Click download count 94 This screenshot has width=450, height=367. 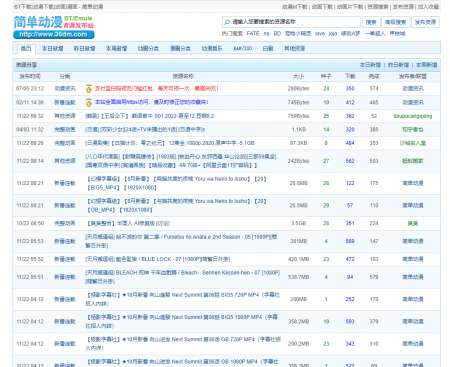(350, 277)
